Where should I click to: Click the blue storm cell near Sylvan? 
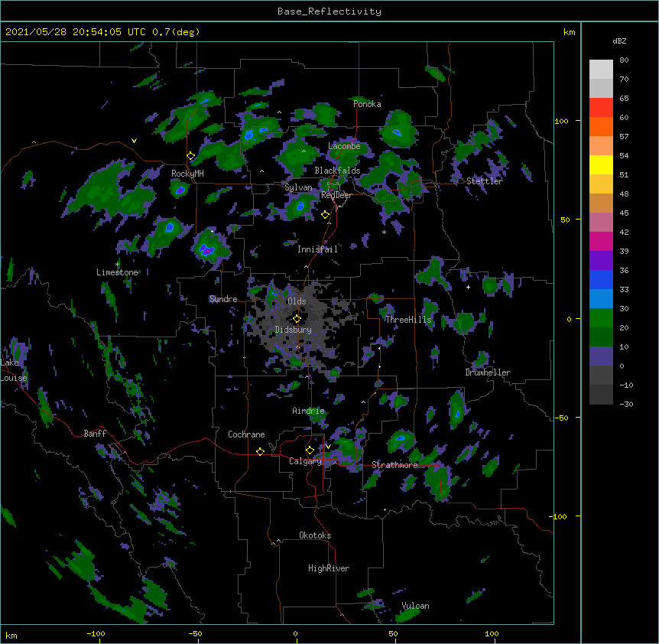[x=300, y=207]
